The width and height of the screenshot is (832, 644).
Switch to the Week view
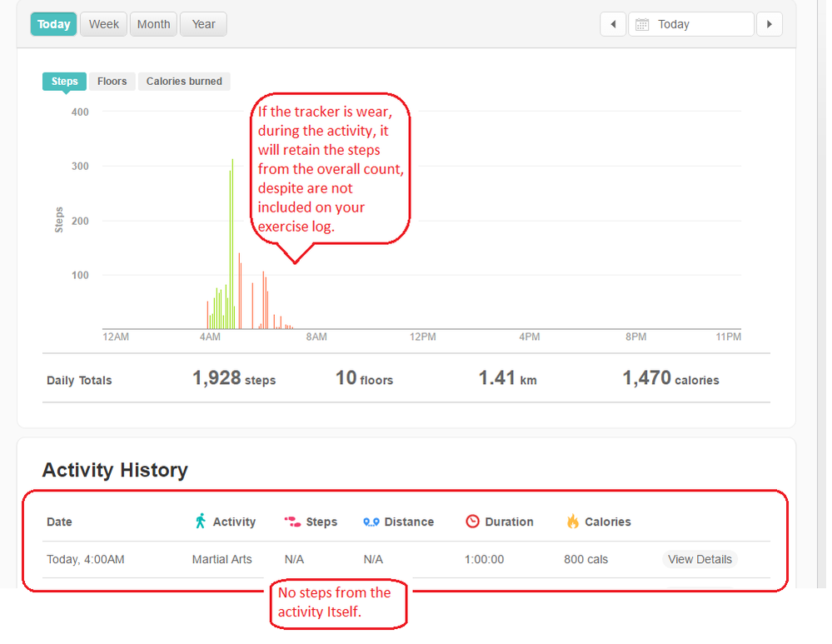pos(104,24)
